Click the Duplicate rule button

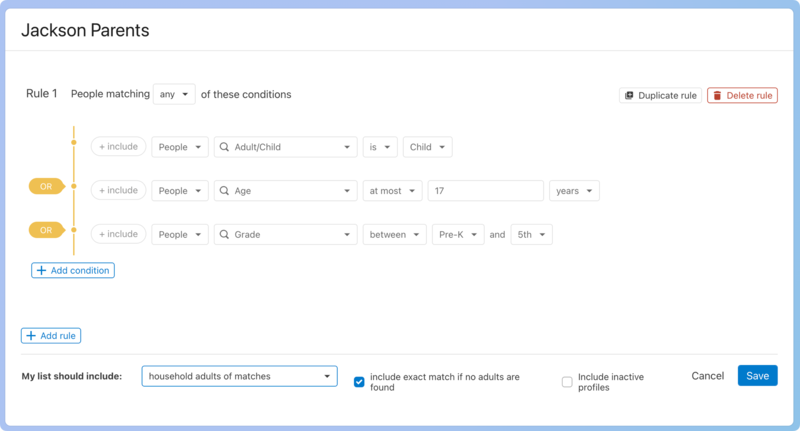tap(660, 95)
